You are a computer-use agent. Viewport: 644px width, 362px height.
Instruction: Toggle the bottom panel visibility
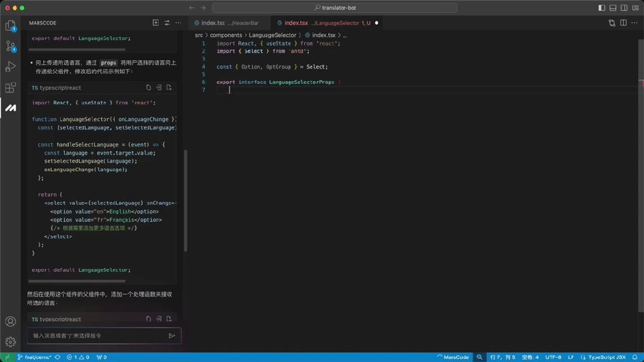pyautogui.click(x=613, y=8)
